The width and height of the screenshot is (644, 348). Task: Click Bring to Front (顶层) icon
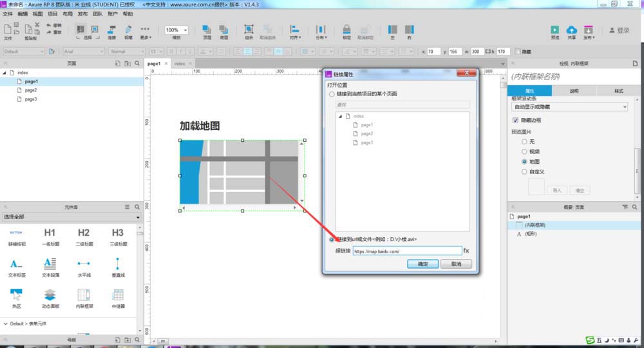tap(207, 30)
